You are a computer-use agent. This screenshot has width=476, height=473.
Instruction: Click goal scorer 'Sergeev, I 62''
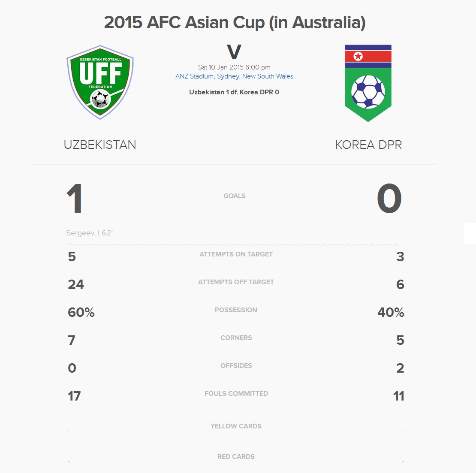click(89, 233)
